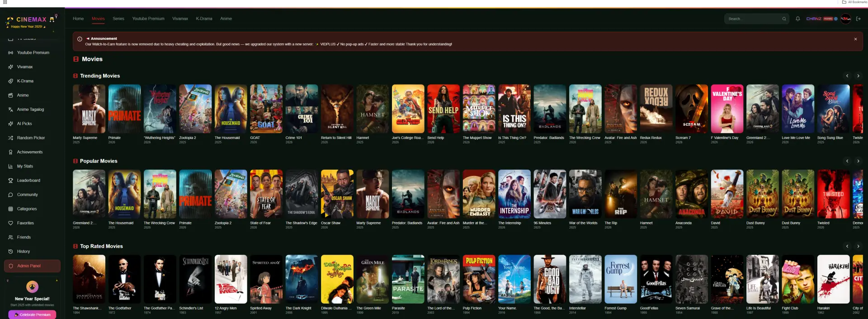
Task: Open The Muppet Show poster
Action: [479, 109]
